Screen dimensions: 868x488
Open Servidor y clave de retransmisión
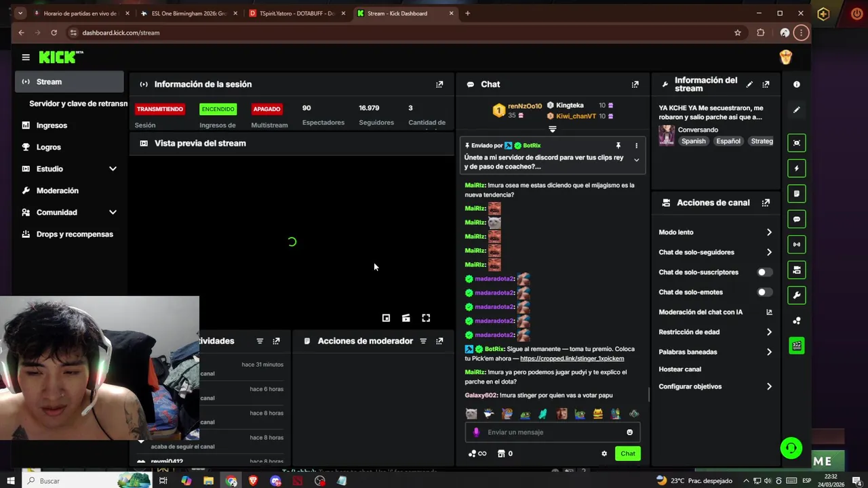78,104
